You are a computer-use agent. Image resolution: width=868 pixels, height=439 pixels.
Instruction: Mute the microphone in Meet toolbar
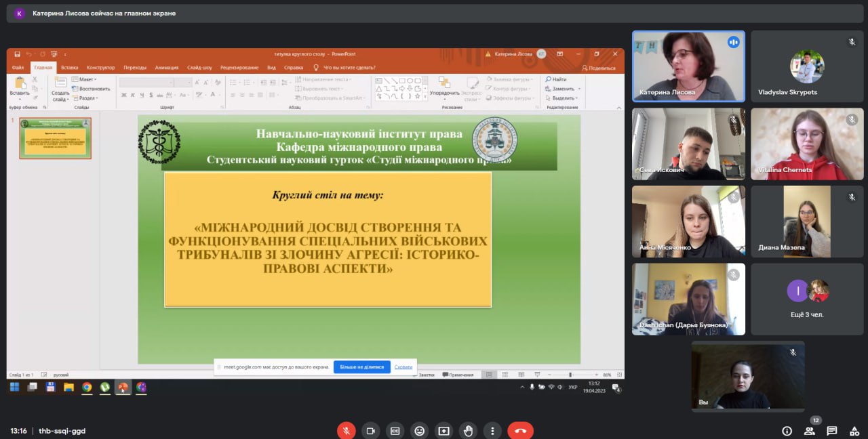(347, 431)
